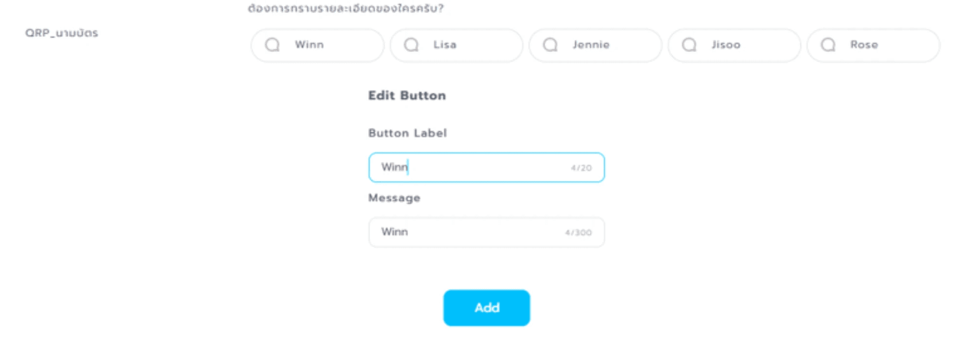Choose the Jennie quick reply button
Screen dimensions: 980x349
click(595, 45)
